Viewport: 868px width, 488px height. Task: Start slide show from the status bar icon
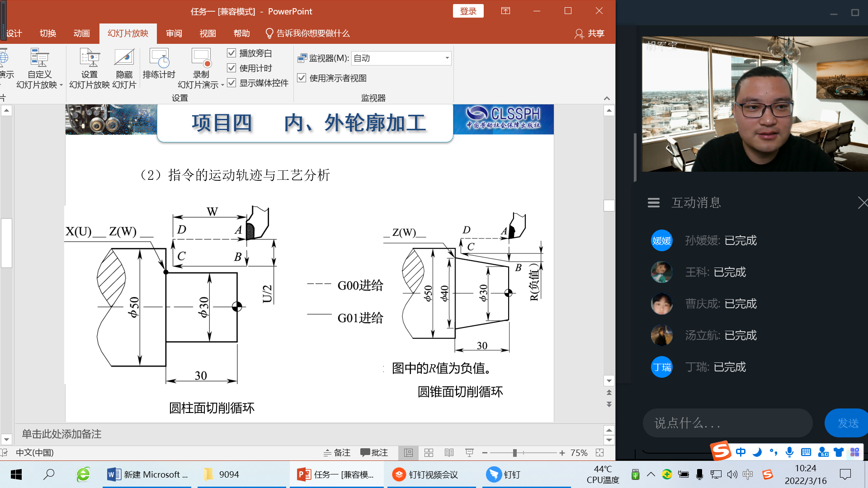coord(469,453)
